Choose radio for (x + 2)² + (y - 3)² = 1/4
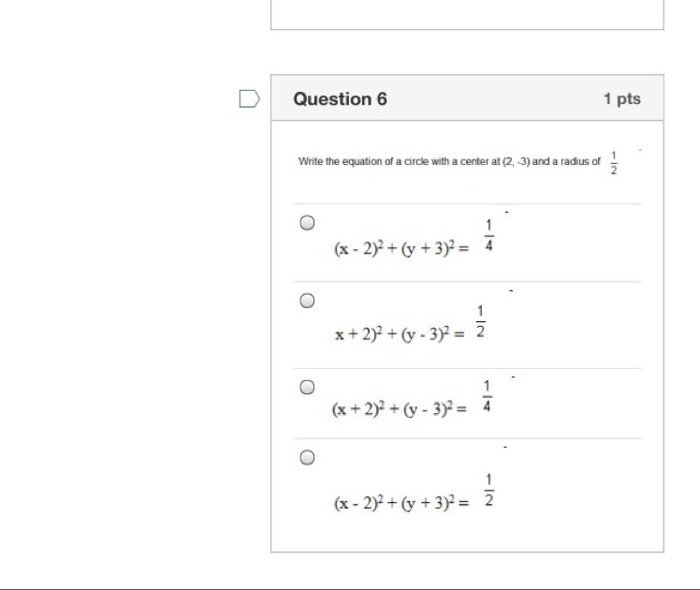 coord(307,387)
